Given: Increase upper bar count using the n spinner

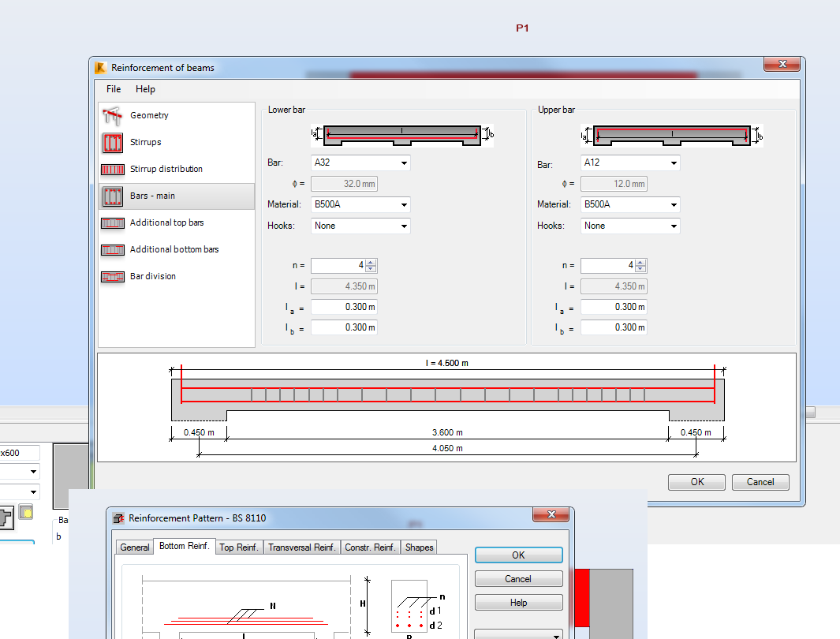Looking at the screenshot, I should pyautogui.click(x=639, y=263).
